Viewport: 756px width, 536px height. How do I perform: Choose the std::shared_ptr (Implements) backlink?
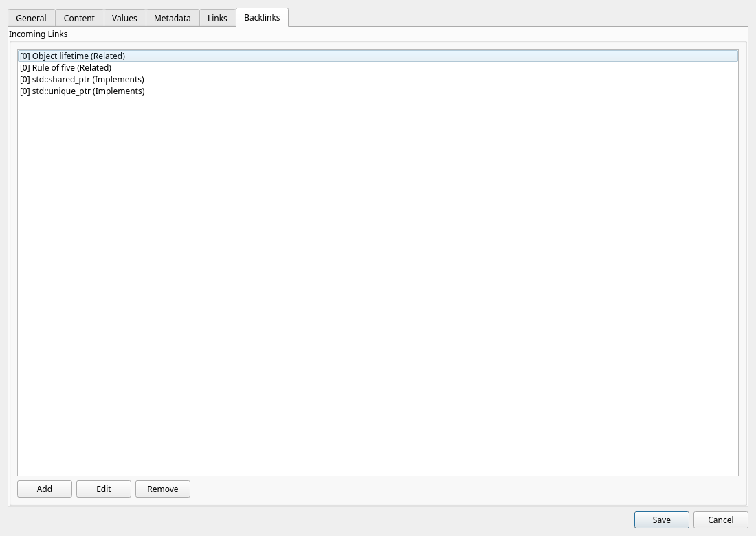378,80
